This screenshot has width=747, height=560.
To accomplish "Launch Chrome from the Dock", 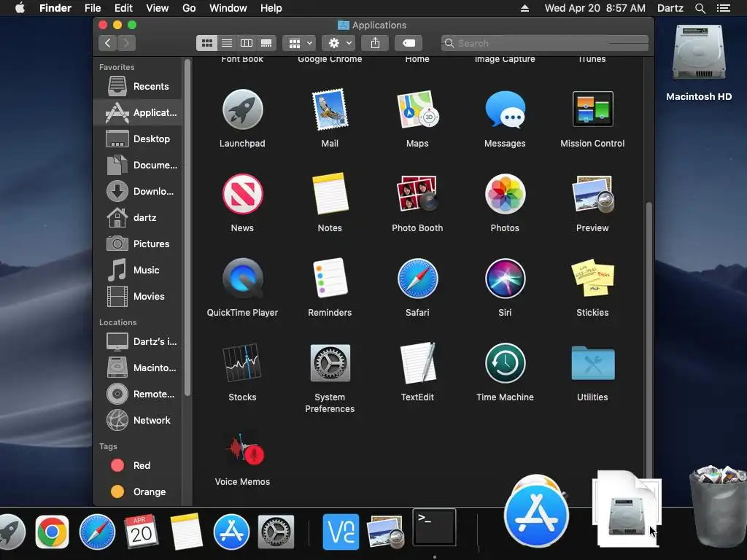I will point(53,532).
